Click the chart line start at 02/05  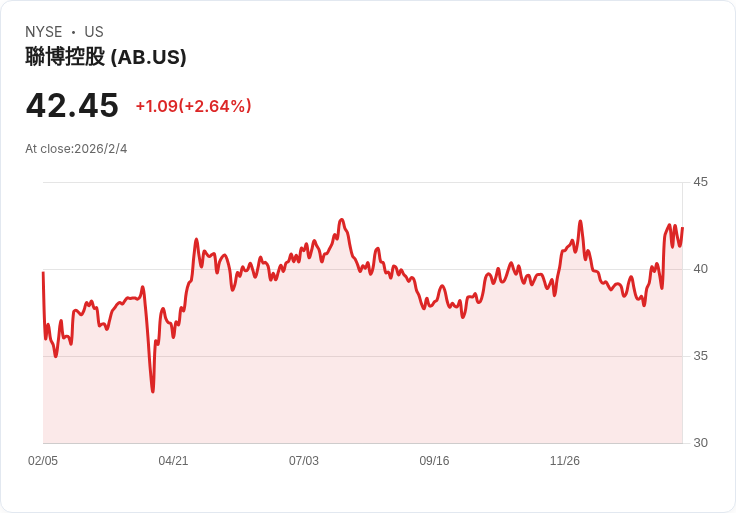coord(43,273)
